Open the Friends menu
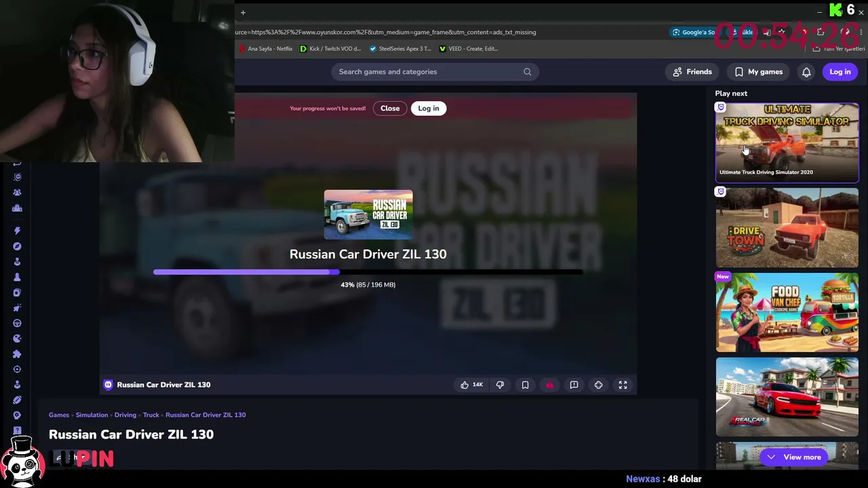Viewport: 868px width, 488px height. coord(692,72)
